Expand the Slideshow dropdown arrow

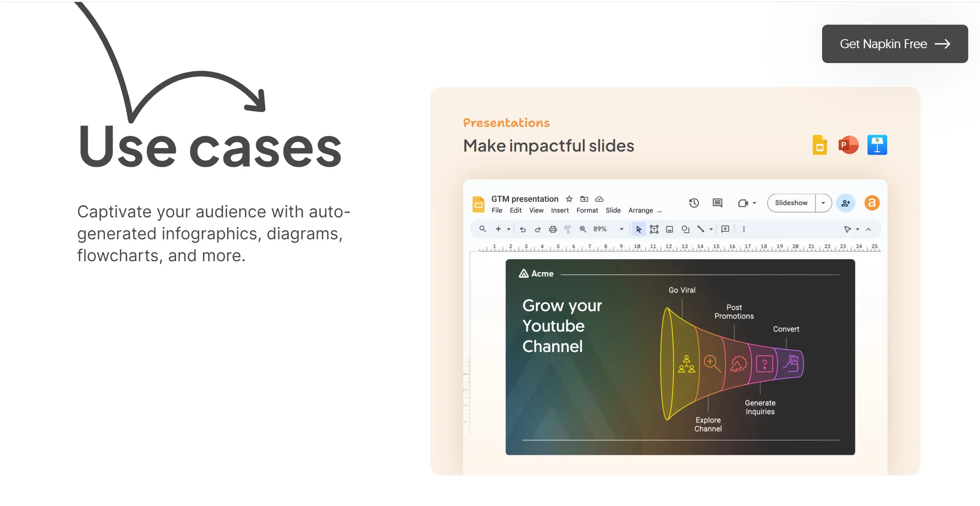823,203
